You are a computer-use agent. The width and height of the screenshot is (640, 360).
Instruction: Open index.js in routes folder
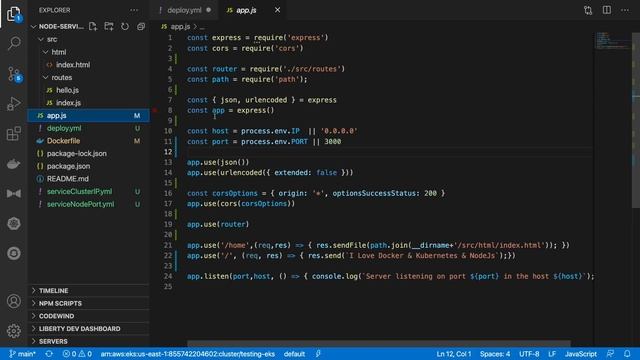68,102
